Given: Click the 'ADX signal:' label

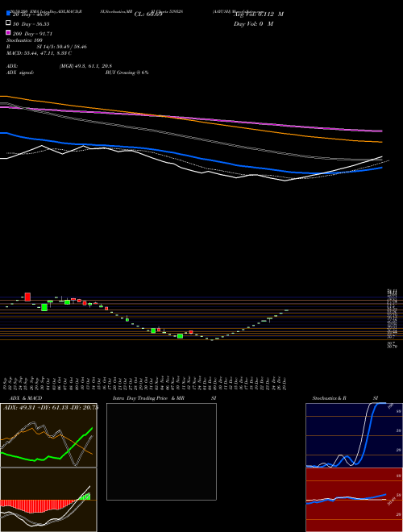Looking at the screenshot, I should pyautogui.click(x=19, y=73).
